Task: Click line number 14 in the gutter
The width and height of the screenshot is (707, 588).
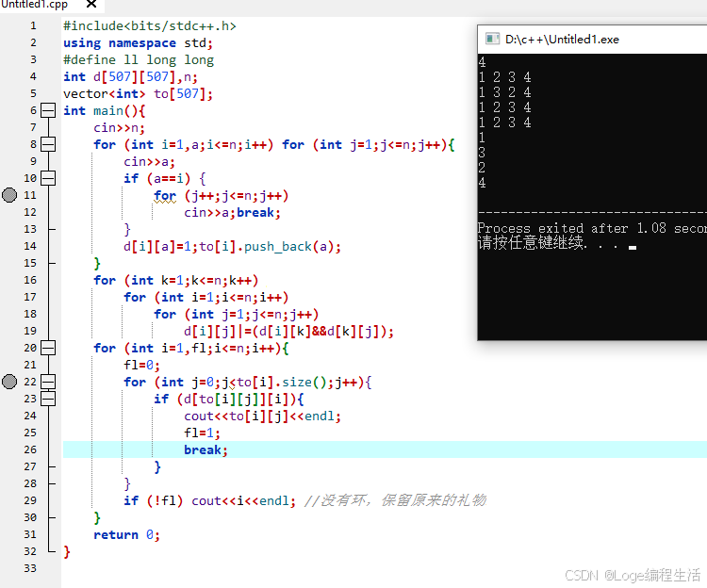Action: pyautogui.click(x=30, y=246)
